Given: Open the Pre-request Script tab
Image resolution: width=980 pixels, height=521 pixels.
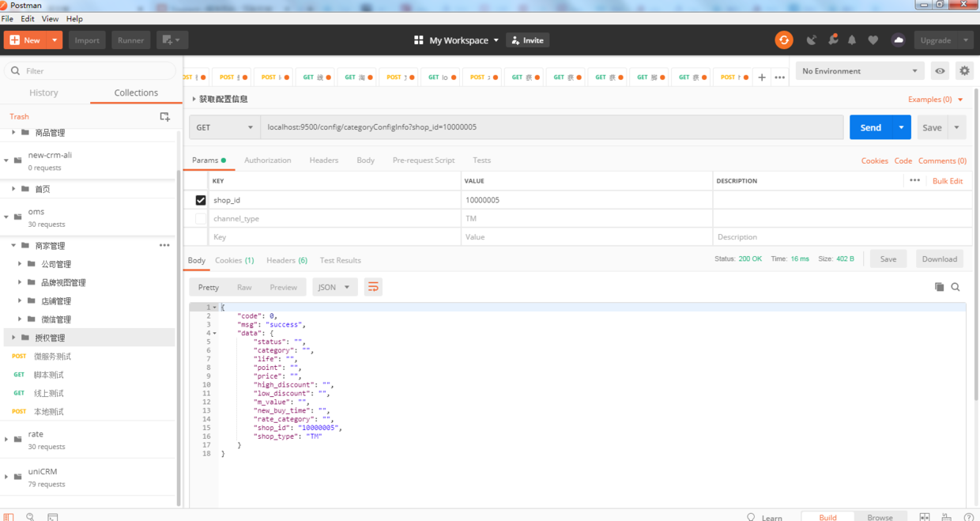Looking at the screenshot, I should click(x=424, y=160).
